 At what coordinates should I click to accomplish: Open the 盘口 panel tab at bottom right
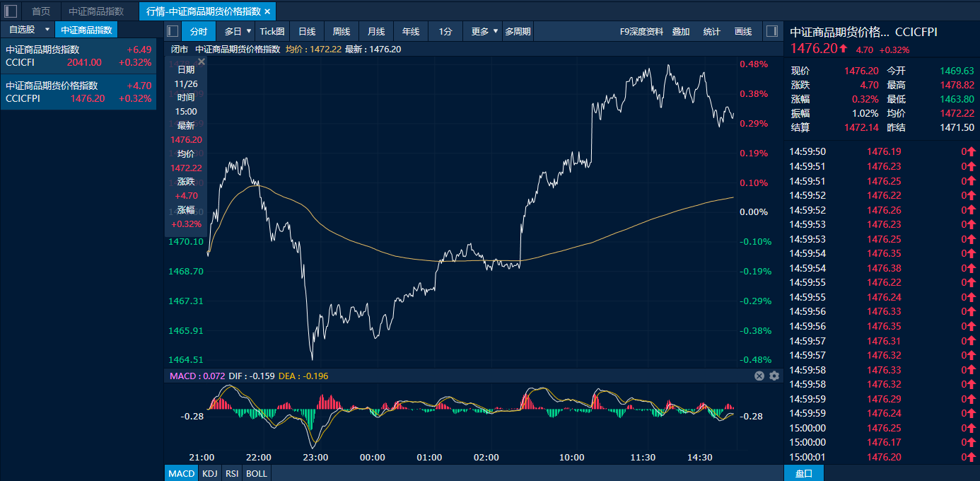(804, 473)
